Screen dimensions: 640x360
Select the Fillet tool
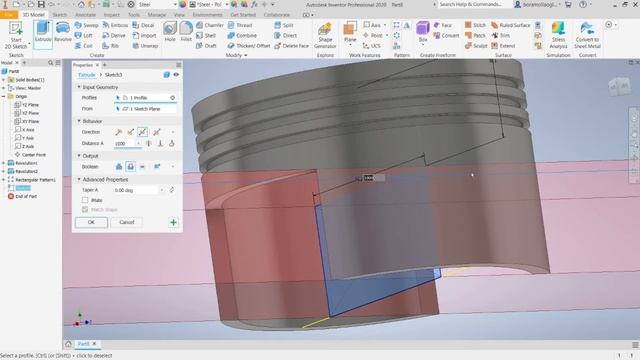pos(186,32)
